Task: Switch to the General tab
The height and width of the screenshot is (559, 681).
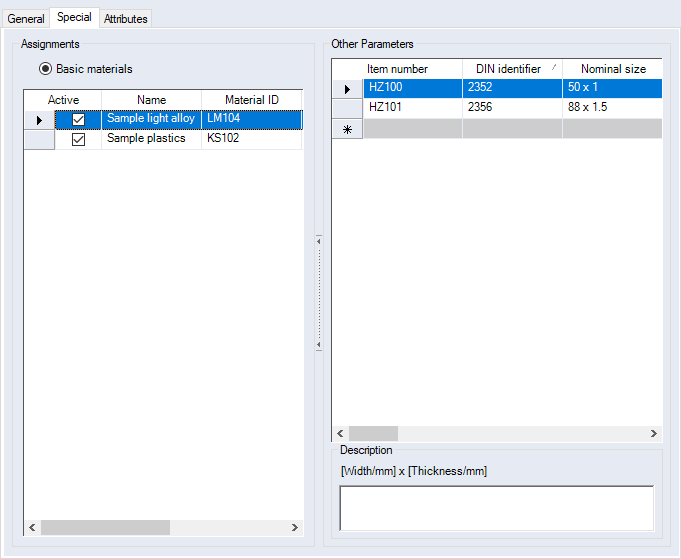Action: click(26, 18)
